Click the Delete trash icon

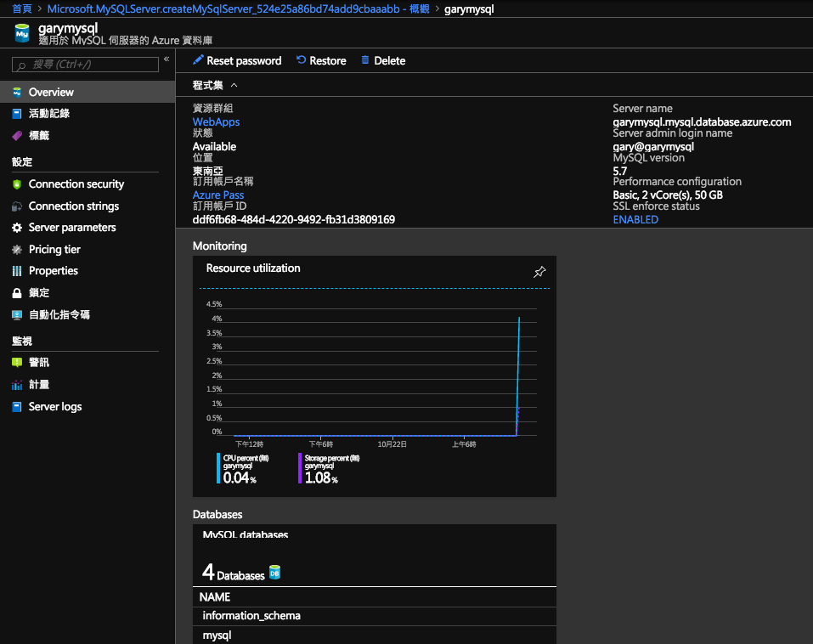pos(365,60)
